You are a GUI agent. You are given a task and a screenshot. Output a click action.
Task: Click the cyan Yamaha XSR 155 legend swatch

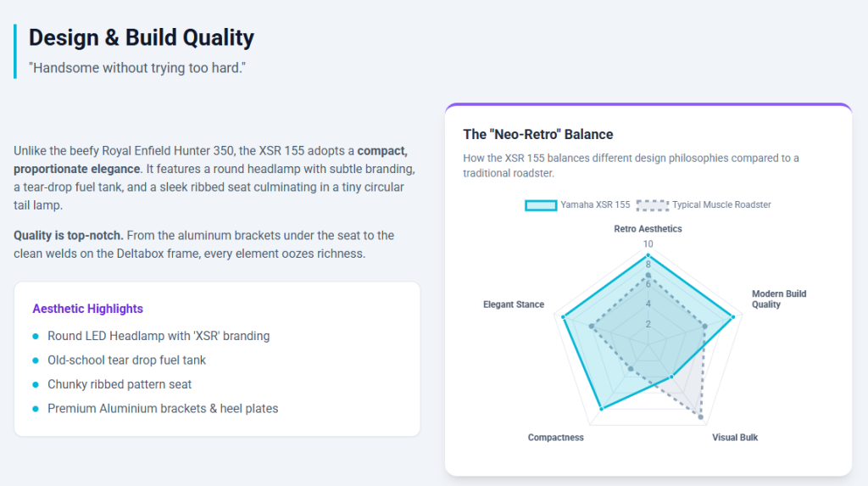coord(541,205)
